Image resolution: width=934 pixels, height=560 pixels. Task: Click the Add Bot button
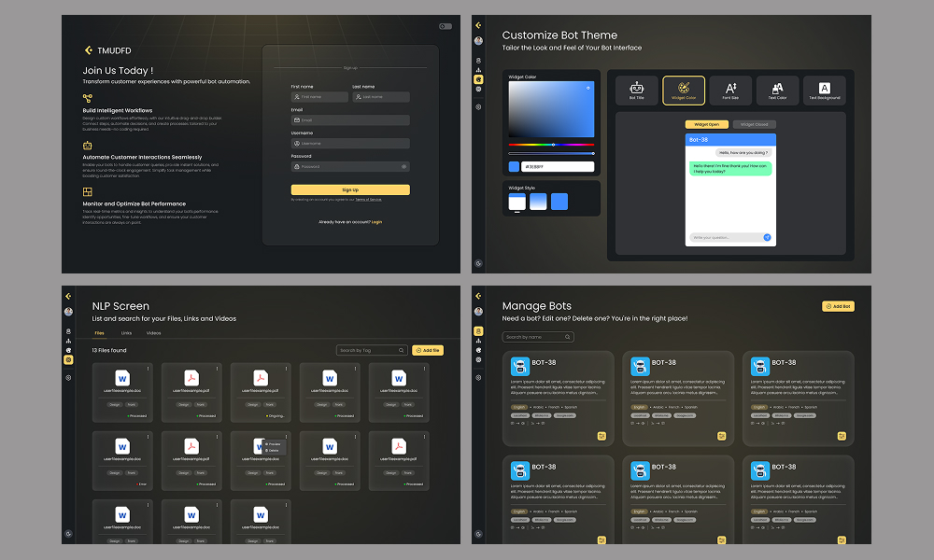(838, 306)
